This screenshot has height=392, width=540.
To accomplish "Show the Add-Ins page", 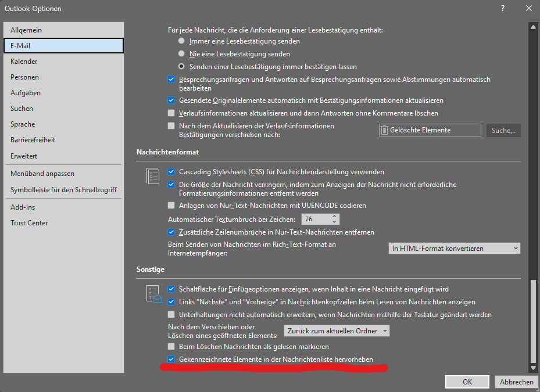I will [63, 207].
